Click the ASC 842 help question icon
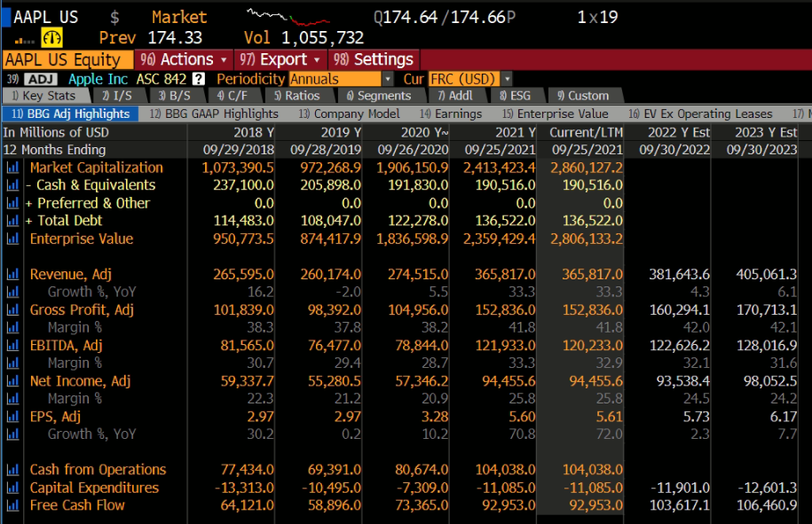The image size is (812, 524). click(199, 79)
